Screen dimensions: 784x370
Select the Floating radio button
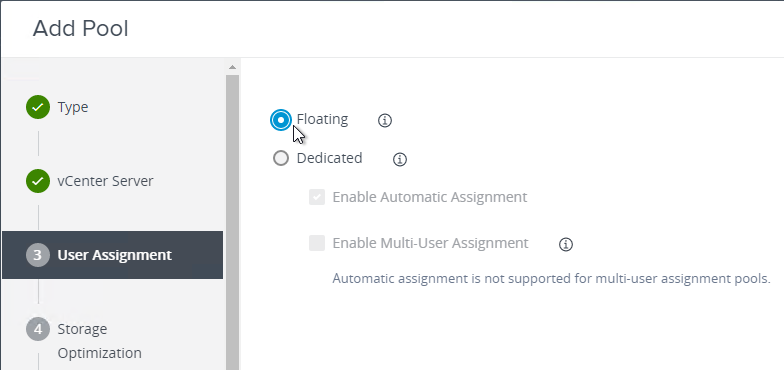point(281,120)
